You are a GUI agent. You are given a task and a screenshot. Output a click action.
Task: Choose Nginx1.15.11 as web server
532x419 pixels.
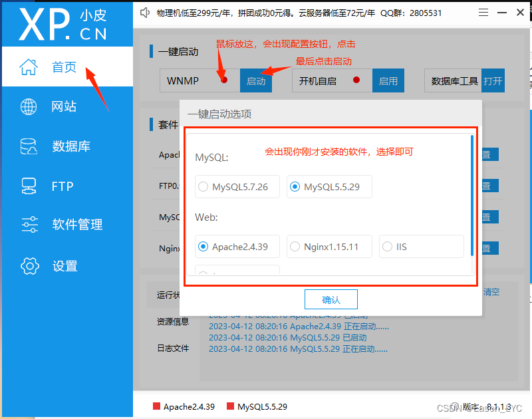coord(329,247)
